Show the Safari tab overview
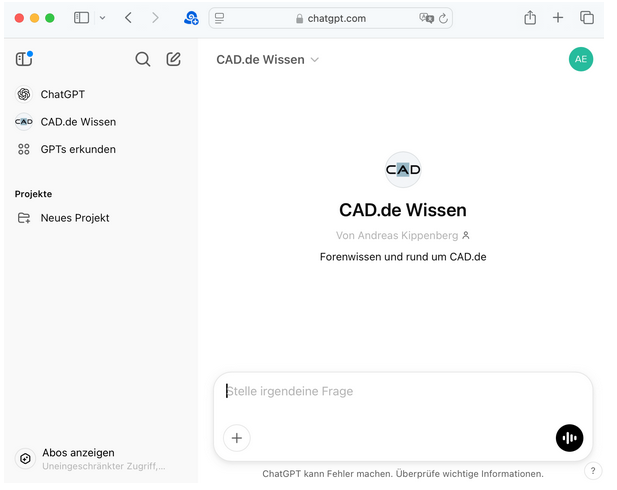 587,18
